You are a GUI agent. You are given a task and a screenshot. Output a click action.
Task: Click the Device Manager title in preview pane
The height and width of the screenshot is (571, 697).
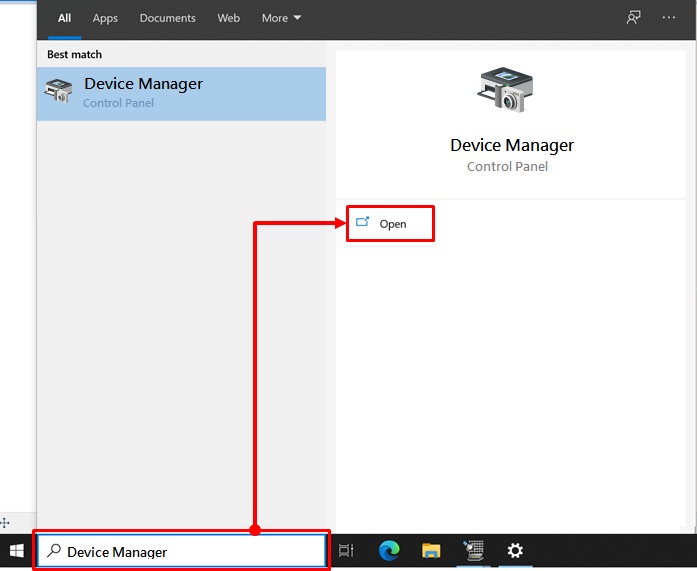512,145
